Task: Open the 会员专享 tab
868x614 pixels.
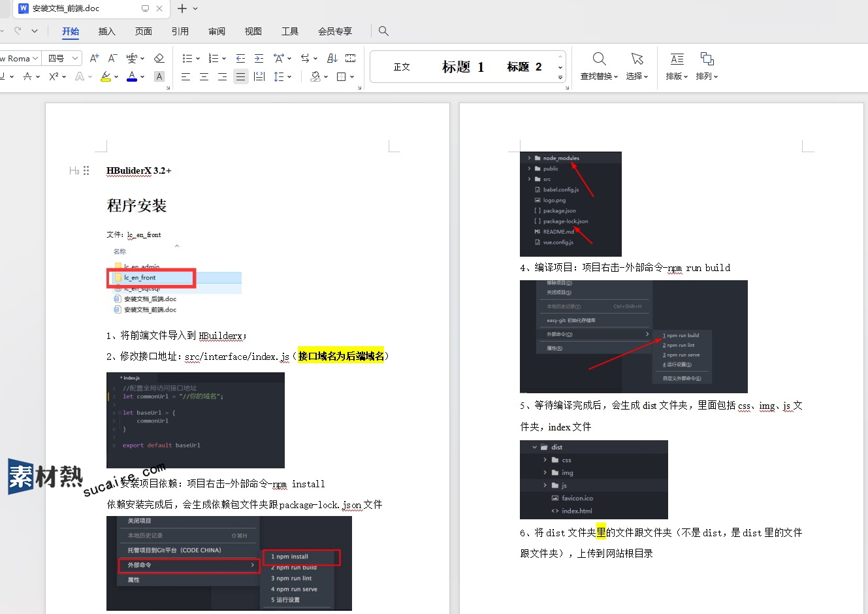Action: tap(334, 31)
